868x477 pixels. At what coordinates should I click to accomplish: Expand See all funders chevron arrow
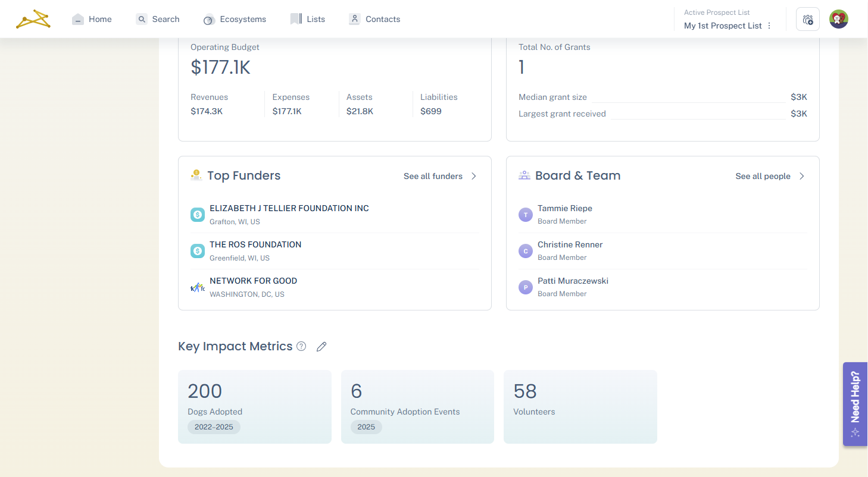pos(474,176)
